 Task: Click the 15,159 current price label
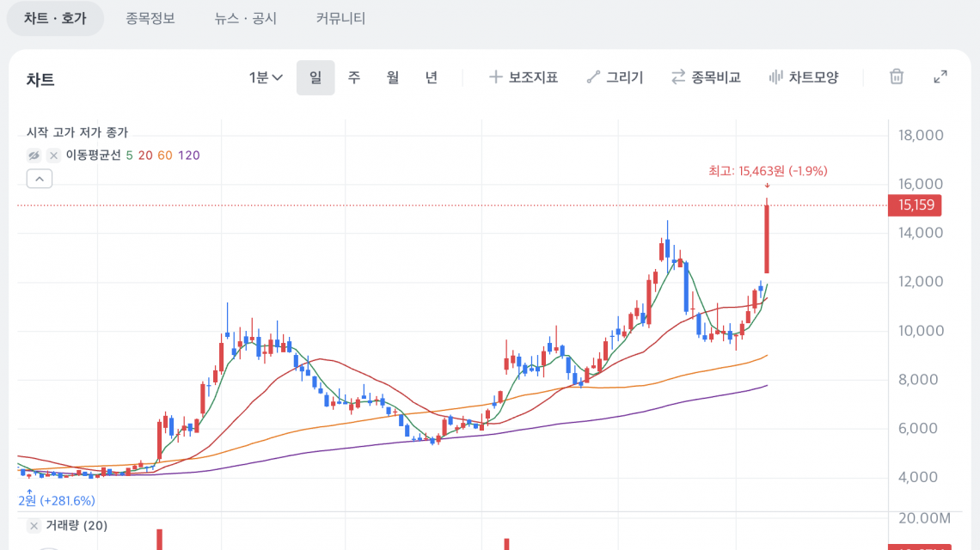tap(917, 205)
